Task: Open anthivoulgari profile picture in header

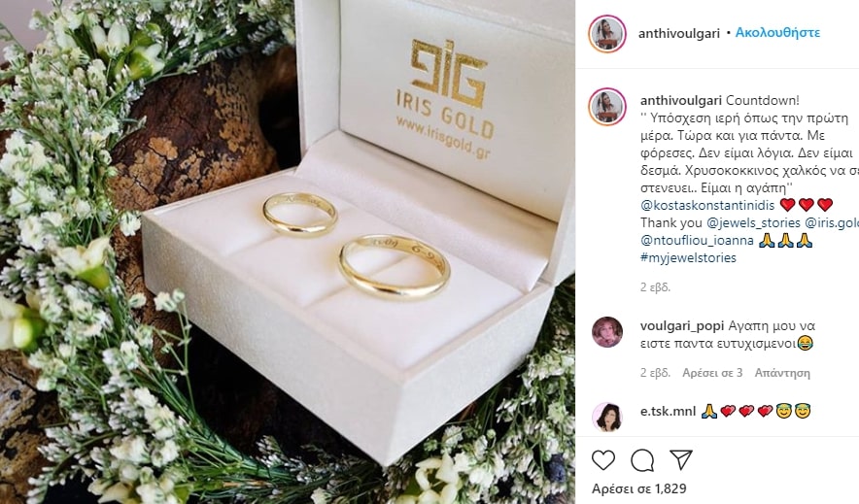Action: pos(607,33)
